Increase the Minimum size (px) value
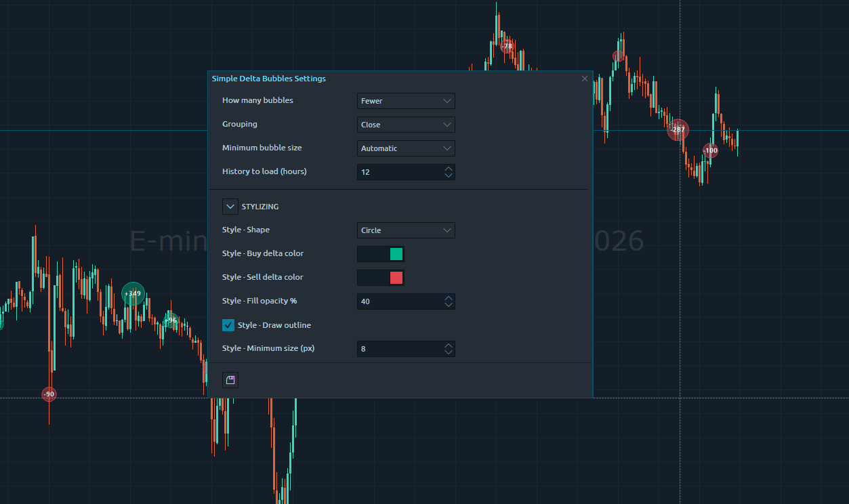The width and height of the screenshot is (849, 504). (449, 345)
